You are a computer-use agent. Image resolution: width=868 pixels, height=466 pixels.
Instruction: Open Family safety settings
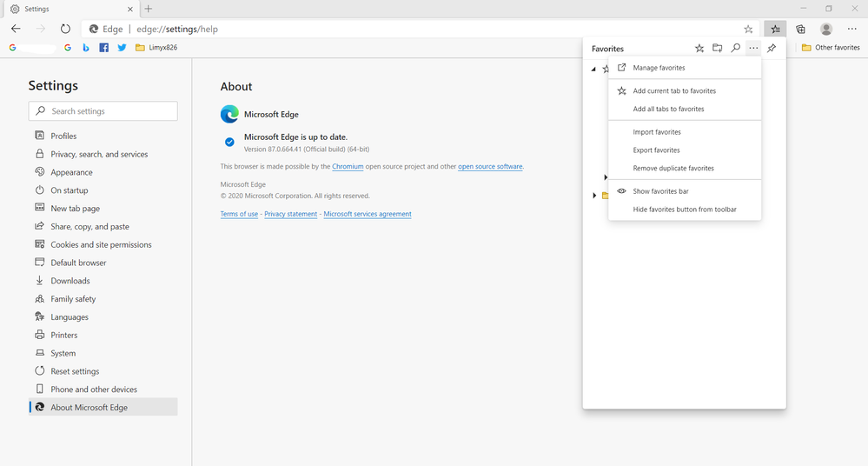point(103,299)
